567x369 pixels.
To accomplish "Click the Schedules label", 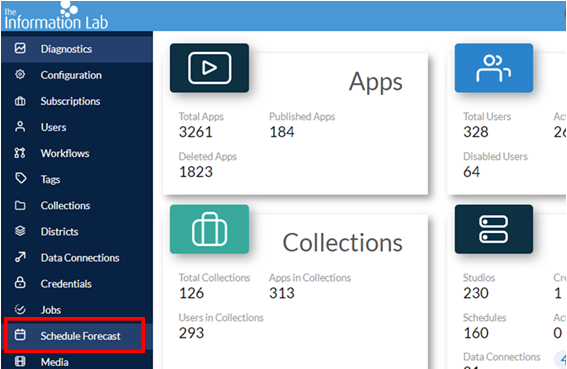I will (485, 317).
